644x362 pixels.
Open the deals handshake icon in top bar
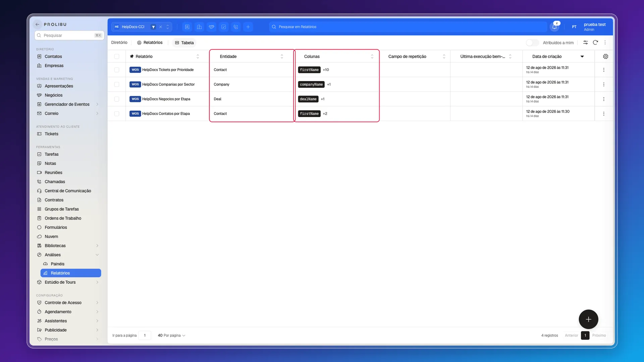click(211, 27)
